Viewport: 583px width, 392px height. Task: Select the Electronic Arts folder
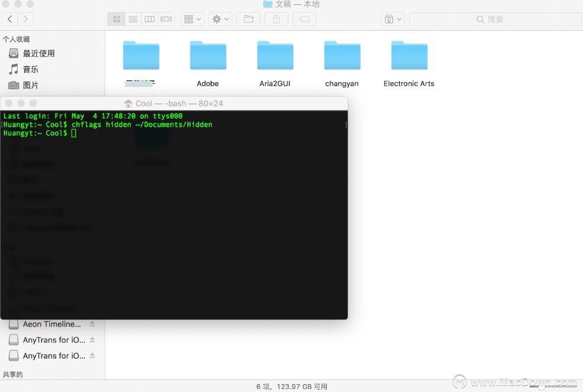point(409,64)
